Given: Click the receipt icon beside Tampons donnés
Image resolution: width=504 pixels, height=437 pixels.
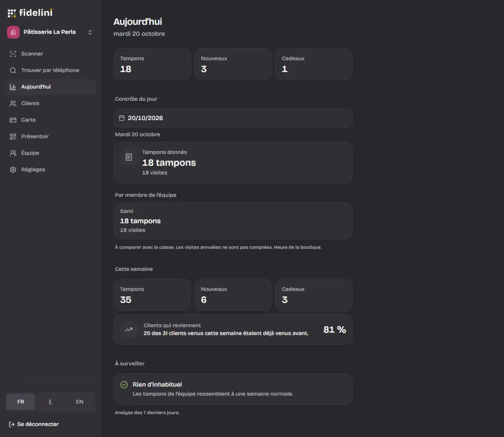Looking at the screenshot, I should tap(129, 157).
